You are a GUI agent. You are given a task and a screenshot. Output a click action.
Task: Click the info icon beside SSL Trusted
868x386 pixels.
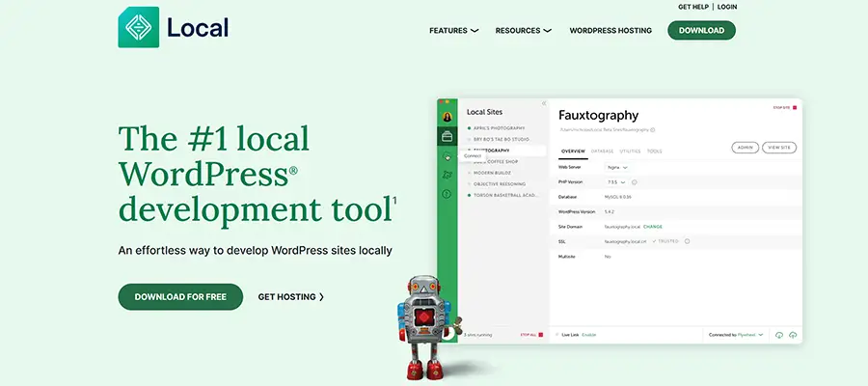pyautogui.click(x=687, y=241)
